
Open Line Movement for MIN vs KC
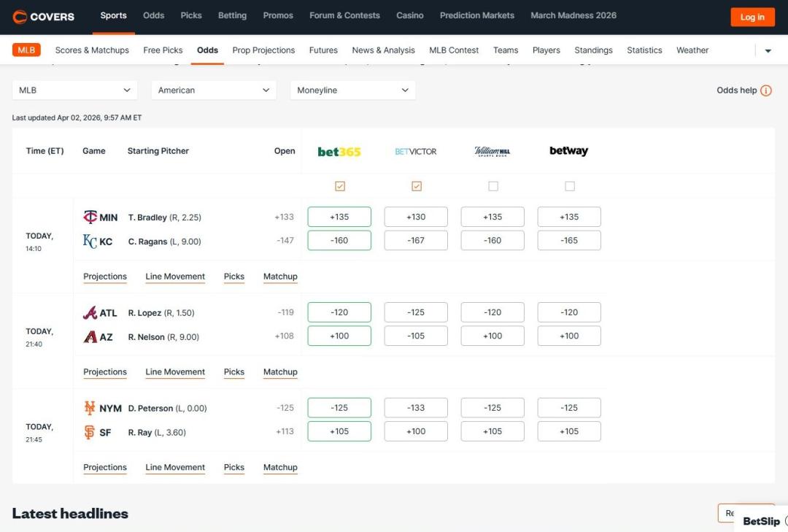[x=175, y=277]
